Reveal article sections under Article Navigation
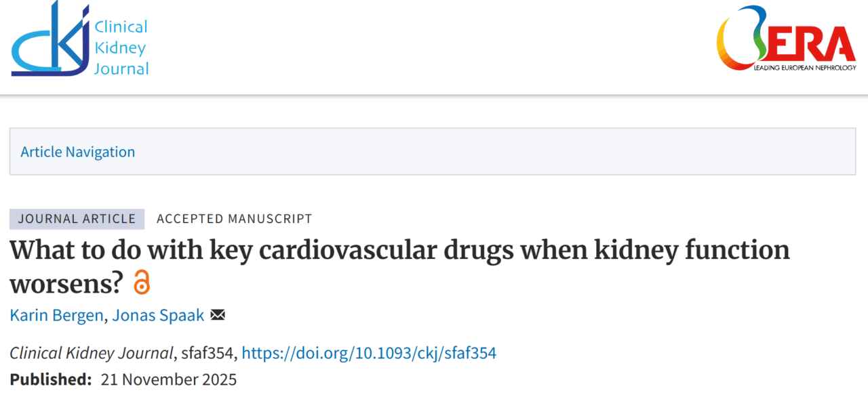The image size is (868, 395). click(x=77, y=152)
